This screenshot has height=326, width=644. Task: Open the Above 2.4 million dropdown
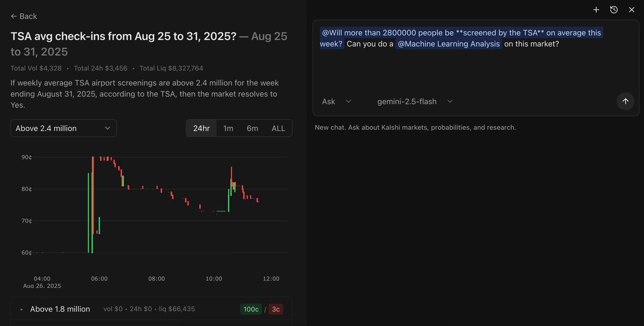63,128
